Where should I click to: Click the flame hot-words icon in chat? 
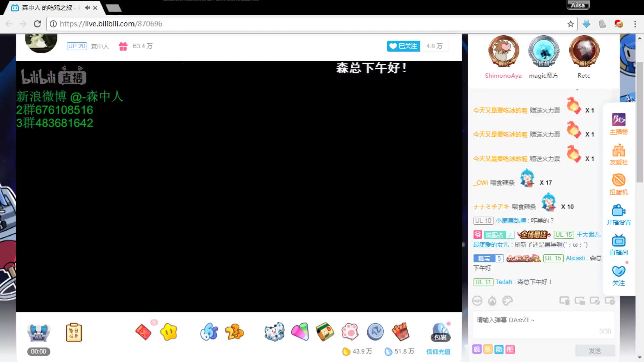[492, 301]
